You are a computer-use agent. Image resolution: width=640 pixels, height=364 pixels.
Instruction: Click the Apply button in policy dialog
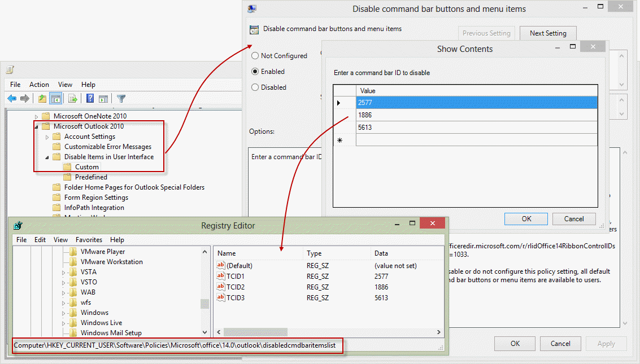click(606, 344)
